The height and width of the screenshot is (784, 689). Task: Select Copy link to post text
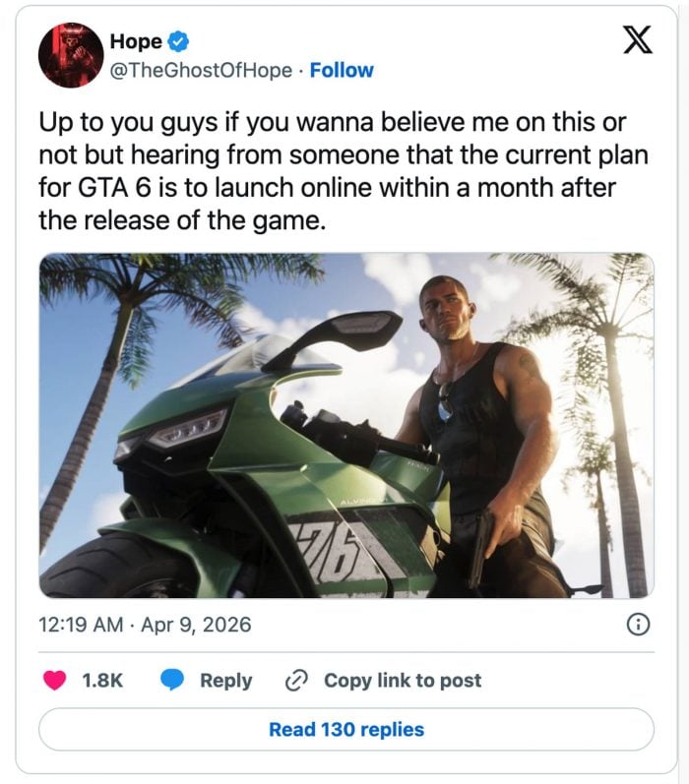click(x=403, y=681)
